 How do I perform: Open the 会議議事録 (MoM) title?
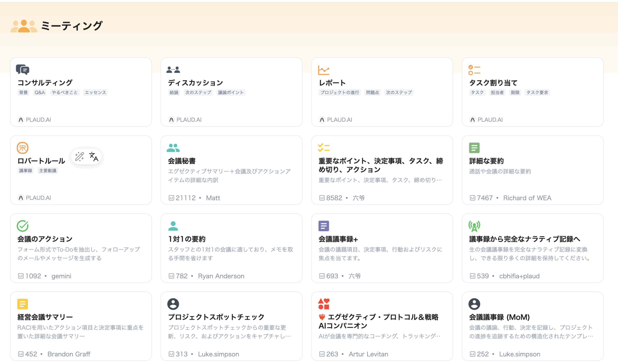[x=499, y=317]
